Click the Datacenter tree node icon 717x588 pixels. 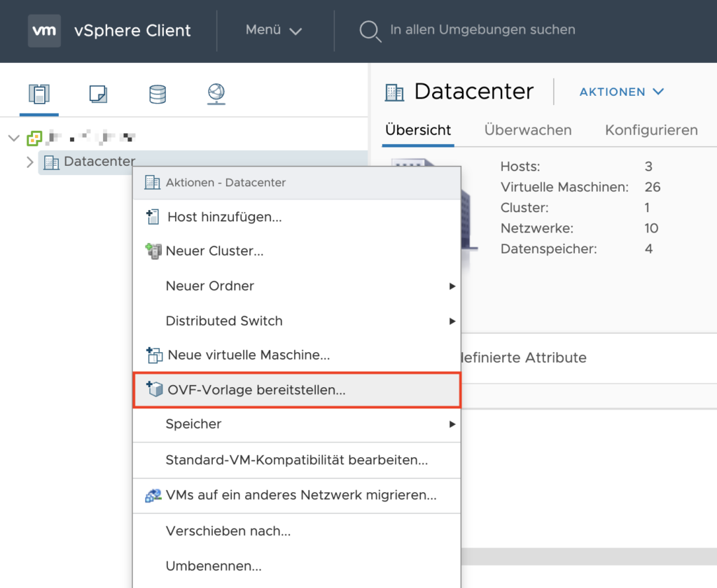click(51, 162)
